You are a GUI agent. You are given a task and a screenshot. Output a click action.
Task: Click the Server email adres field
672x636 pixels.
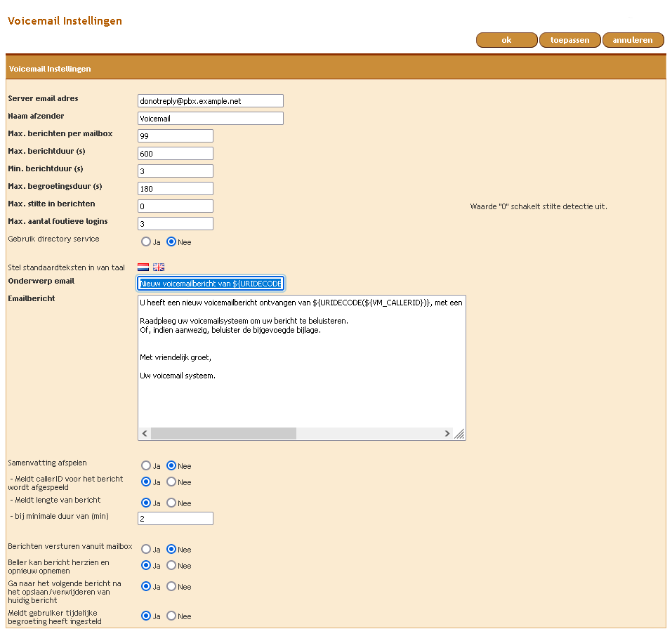pos(211,100)
